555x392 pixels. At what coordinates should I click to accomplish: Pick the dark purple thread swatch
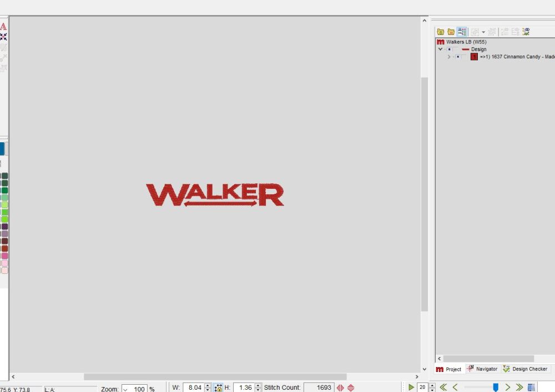[x=4, y=227]
